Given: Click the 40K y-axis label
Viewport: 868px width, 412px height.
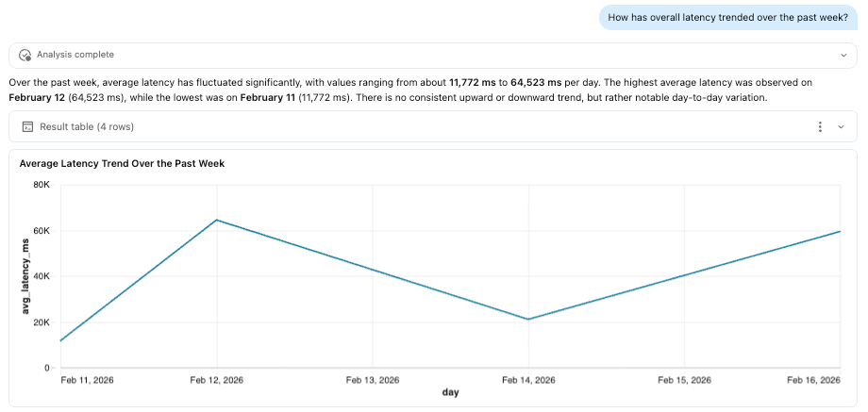Looking at the screenshot, I should [42, 276].
